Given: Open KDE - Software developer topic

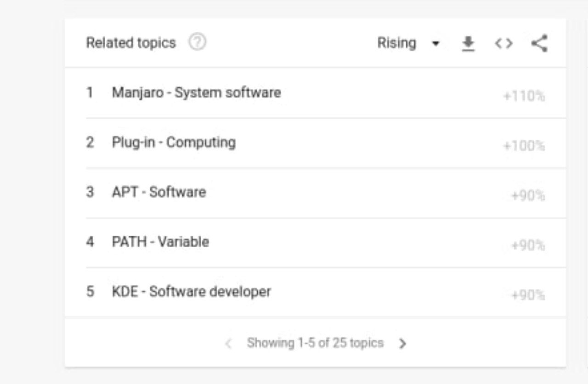Looking at the screenshot, I should pyautogui.click(x=192, y=292).
